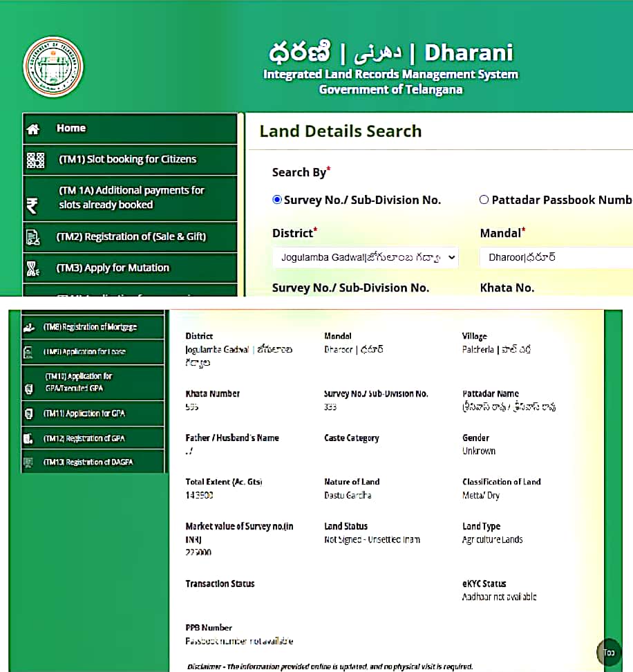Screen dimensions: 633x672
Task: Click the Transaction Status label
Action: click(x=220, y=584)
